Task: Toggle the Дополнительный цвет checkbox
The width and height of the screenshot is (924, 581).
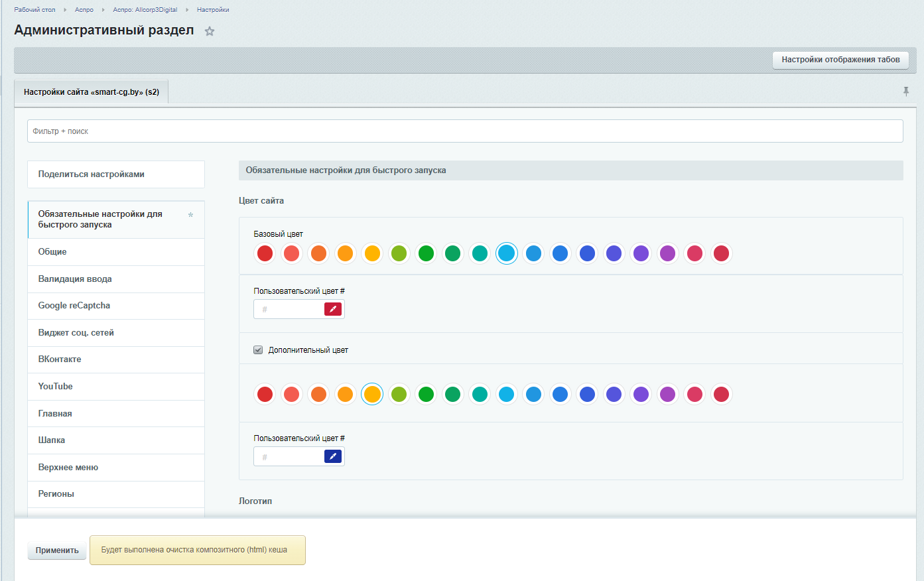Action: pos(258,350)
